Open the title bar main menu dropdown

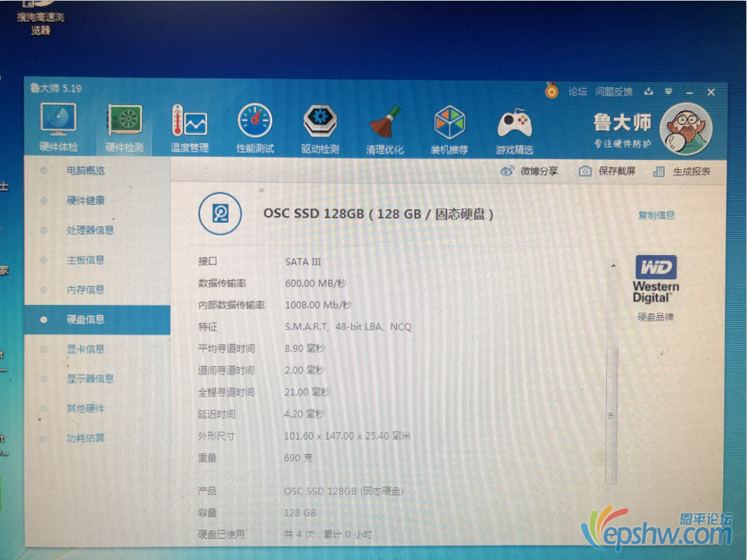pyautogui.click(x=669, y=91)
